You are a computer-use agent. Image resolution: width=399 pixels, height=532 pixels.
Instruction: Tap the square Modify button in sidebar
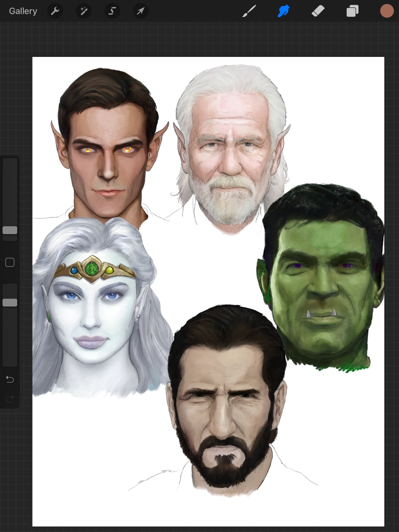pos(10,262)
